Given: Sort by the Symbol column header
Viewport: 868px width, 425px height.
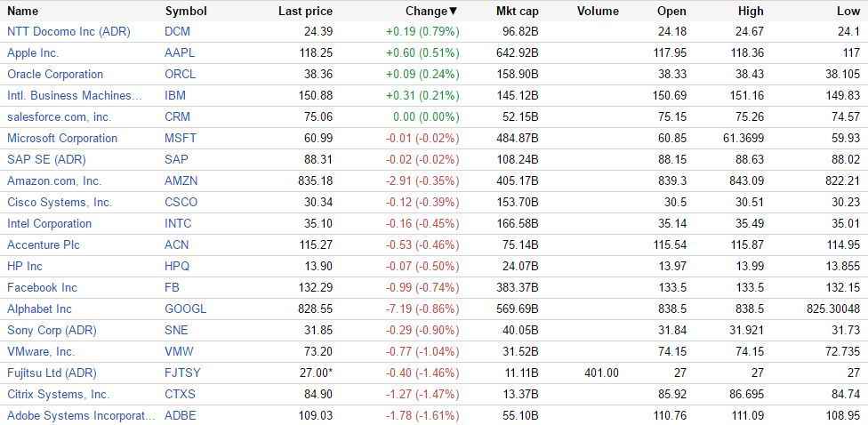Looking at the screenshot, I should pyautogui.click(x=186, y=12).
